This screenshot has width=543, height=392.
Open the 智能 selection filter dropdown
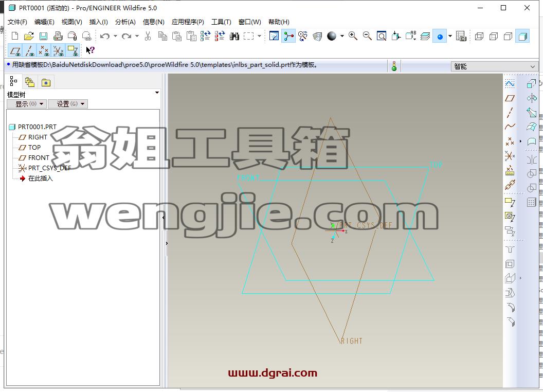(x=494, y=66)
